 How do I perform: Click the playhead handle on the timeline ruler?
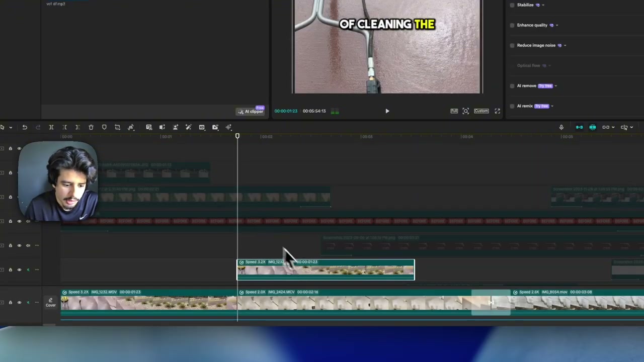[x=237, y=136]
